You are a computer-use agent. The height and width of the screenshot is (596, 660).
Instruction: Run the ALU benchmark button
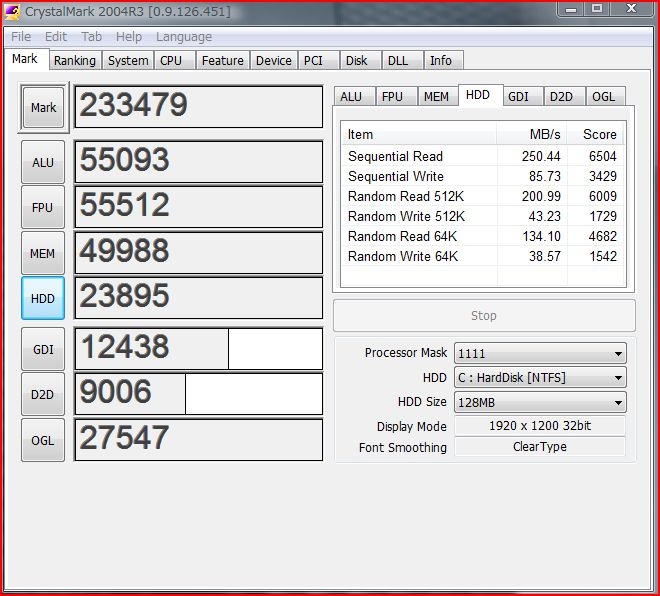[x=43, y=162]
